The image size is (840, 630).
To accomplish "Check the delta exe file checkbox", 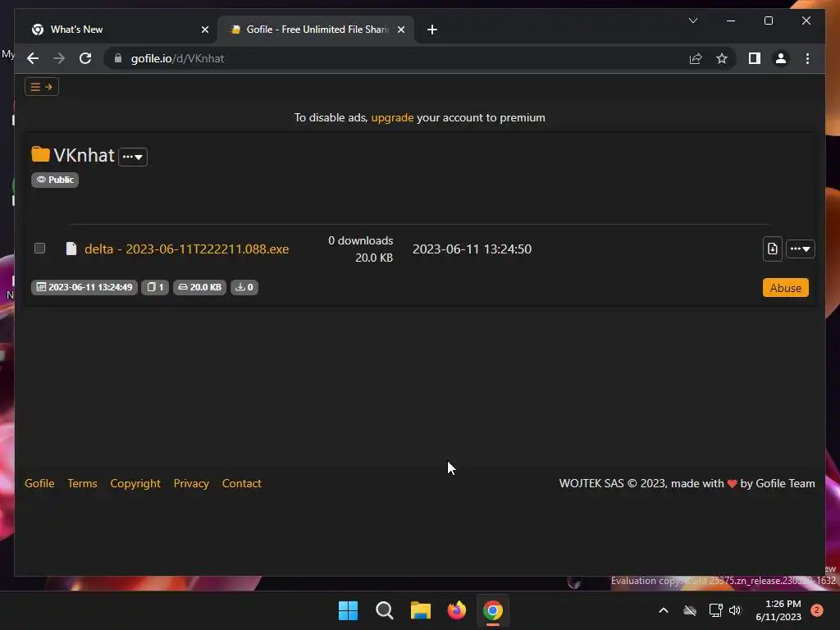I will 39,248.
